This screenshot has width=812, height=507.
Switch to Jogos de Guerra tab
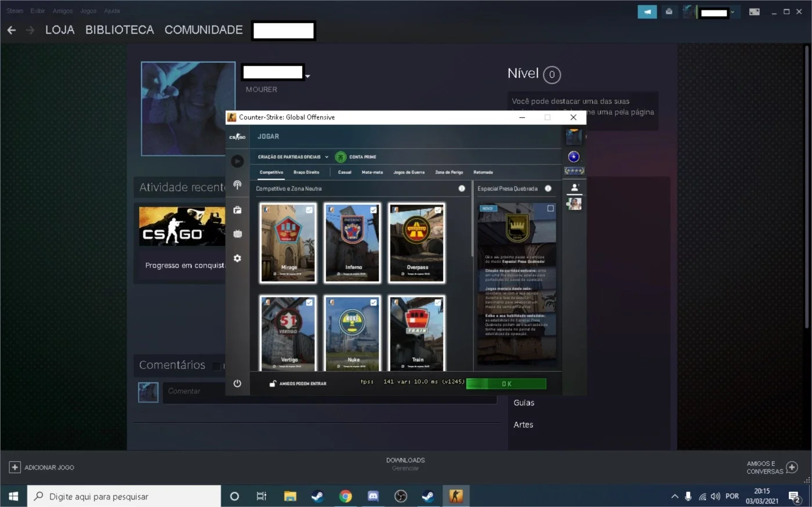pos(409,172)
